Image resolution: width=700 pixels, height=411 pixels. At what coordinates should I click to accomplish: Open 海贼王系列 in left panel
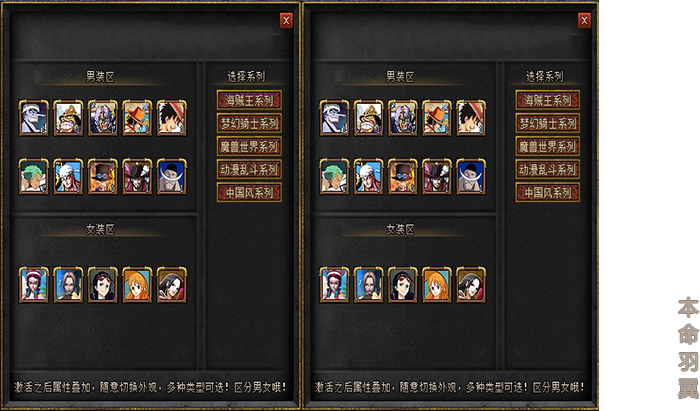249,100
